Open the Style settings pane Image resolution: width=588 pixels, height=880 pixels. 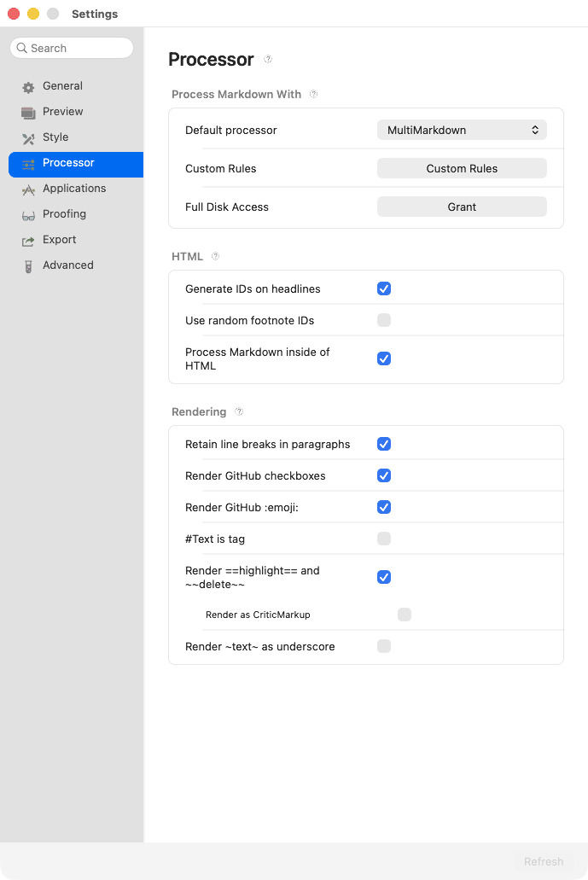[76, 137]
